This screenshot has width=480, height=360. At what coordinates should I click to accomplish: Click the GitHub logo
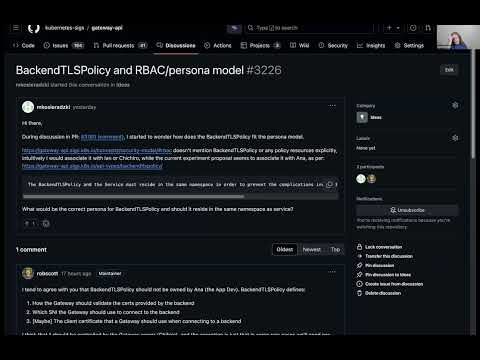coord(34,28)
